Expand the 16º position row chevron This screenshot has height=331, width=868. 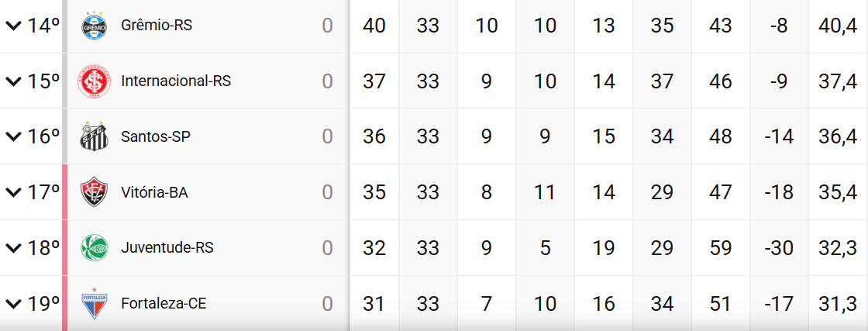[x=13, y=137]
